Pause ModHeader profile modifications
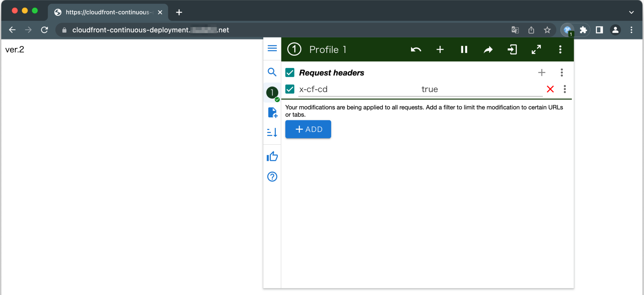This screenshot has width=644, height=295. [464, 49]
